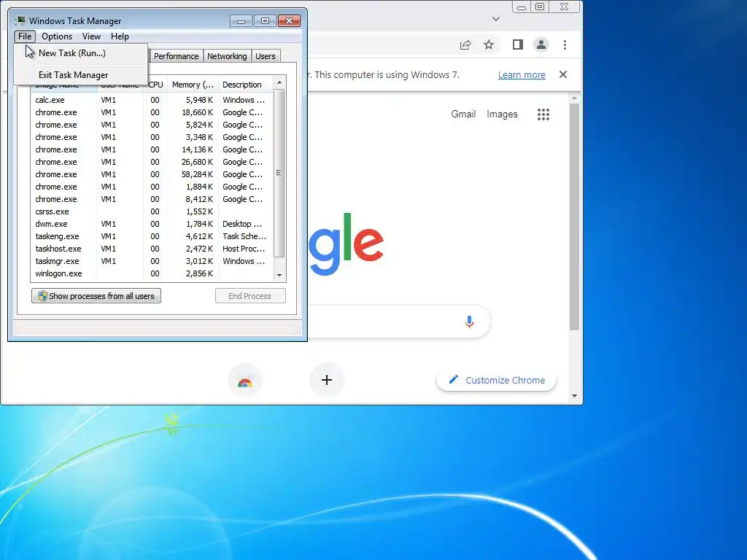Select chrome.exe row using 14,136 K
747x560 pixels.
pos(152,149)
